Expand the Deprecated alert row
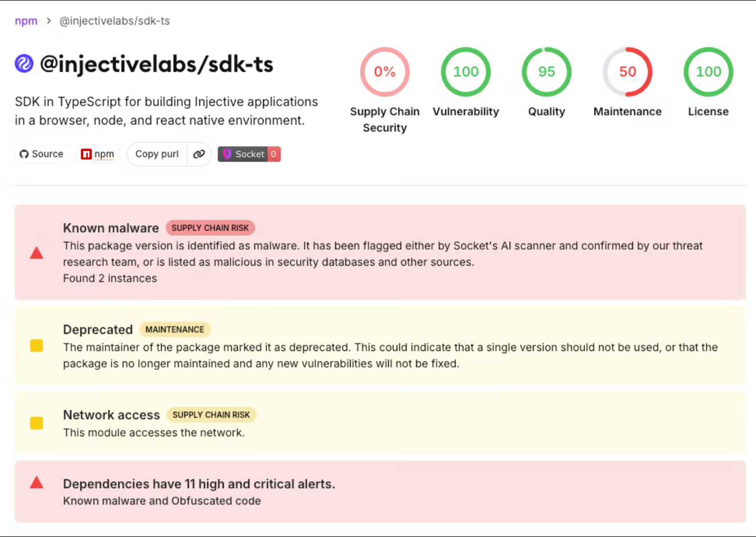756x537 pixels. 380,346
